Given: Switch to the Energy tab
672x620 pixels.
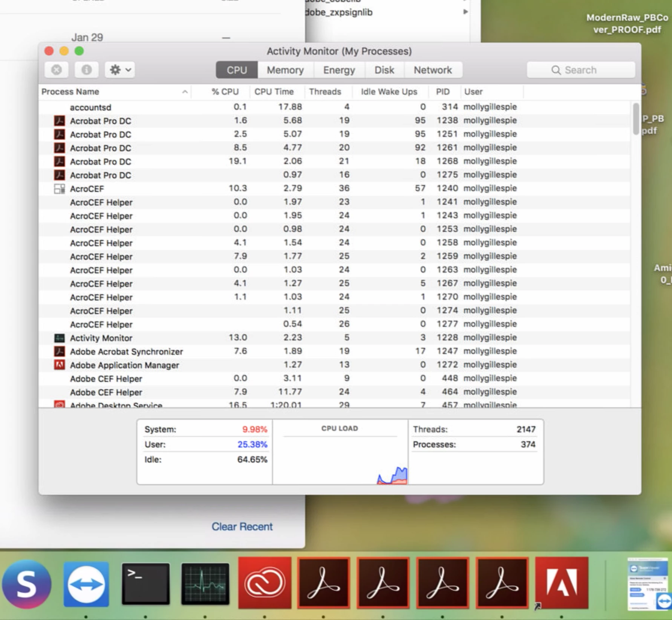Looking at the screenshot, I should click(x=339, y=70).
